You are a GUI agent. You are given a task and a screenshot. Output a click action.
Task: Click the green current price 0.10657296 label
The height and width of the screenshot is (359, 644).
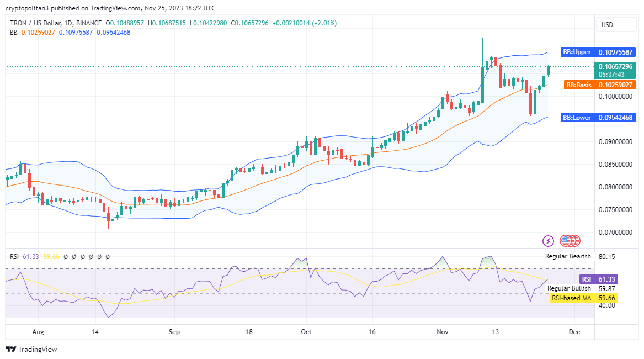click(x=614, y=67)
